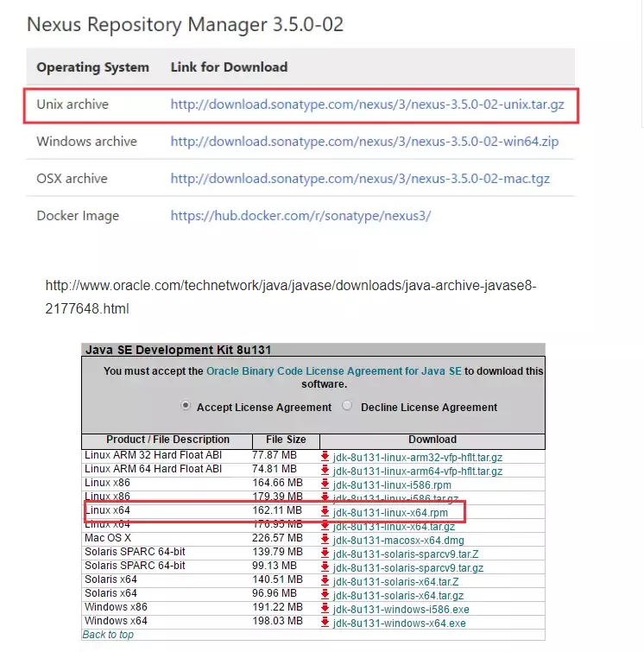Screen dimensions: 644x652
Task: Open the Windows archive win64.zip download link
Action: pyautogui.click(x=364, y=142)
